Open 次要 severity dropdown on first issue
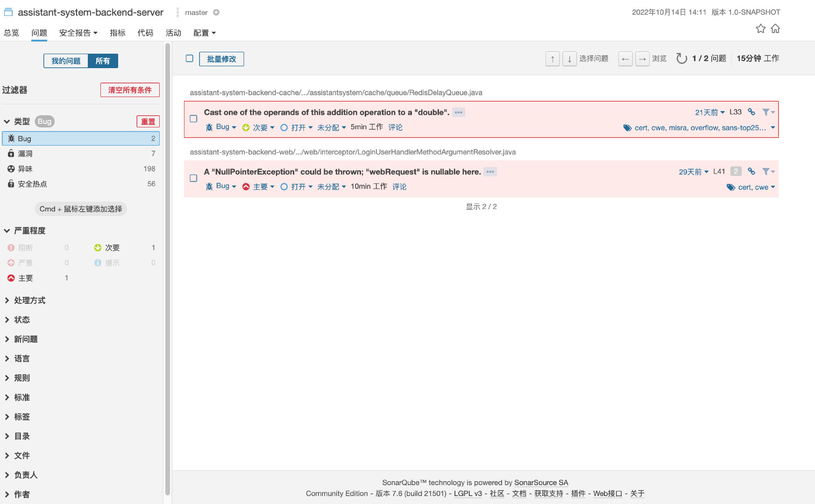Viewport: 815px width, 504px height. click(x=259, y=127)
